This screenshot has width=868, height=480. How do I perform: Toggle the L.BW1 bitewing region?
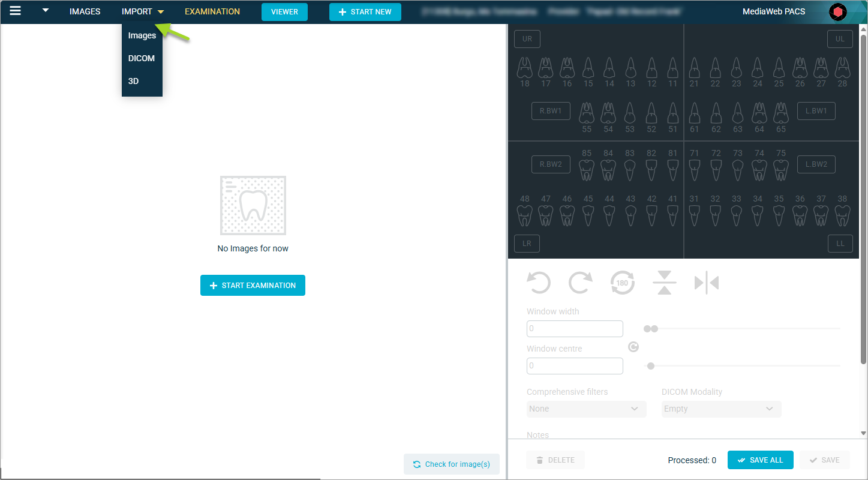816,111
